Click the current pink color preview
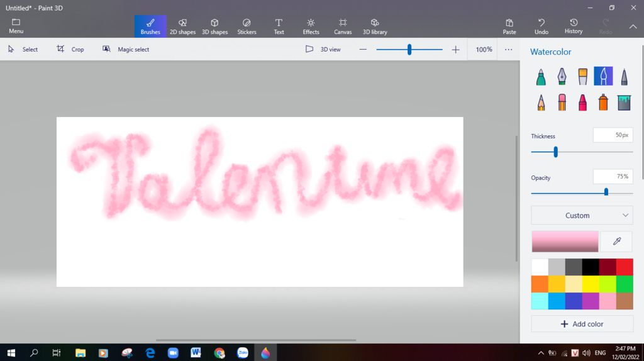The height and width of the screenshot is (361, 644). (565, 241)
